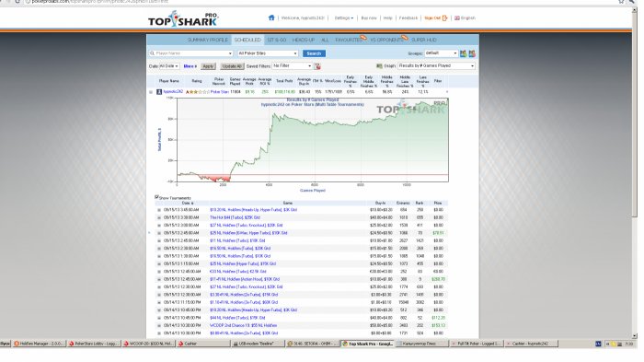Switch to the Sit & Go tab
The width and height of the screenshot is (644, 362).
point(276,40)
